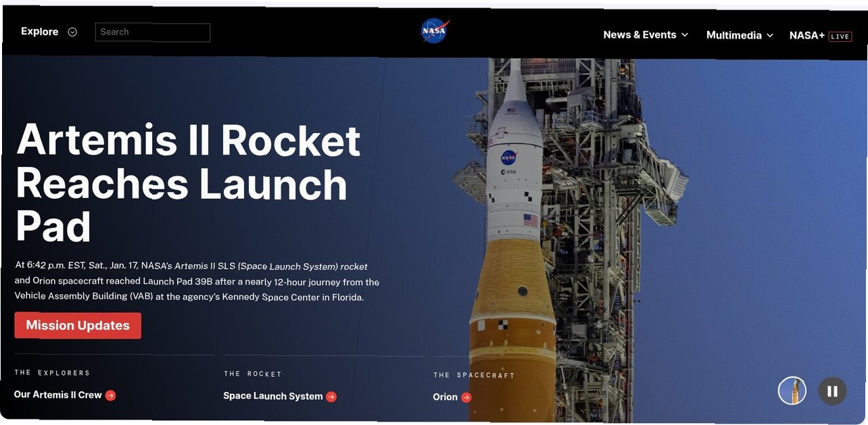Focus the Search input field
Screen dimensions: 868x425
(x=153, y=32)
